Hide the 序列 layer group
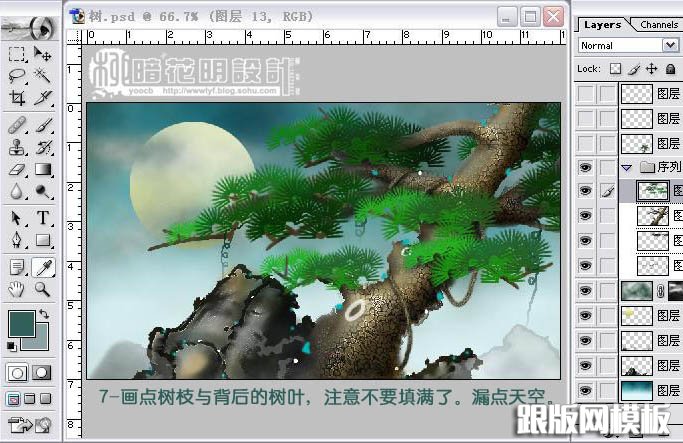 pos(586,167)
